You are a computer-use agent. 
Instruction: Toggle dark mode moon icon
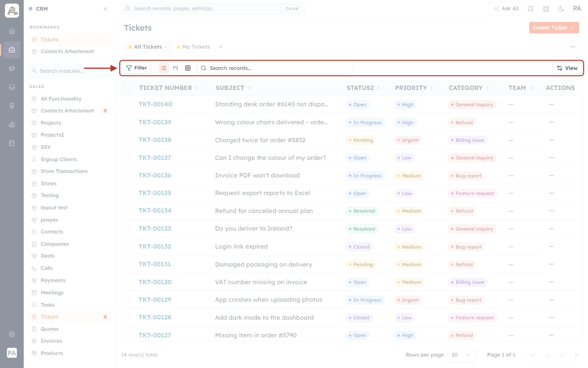coord(561,9)
